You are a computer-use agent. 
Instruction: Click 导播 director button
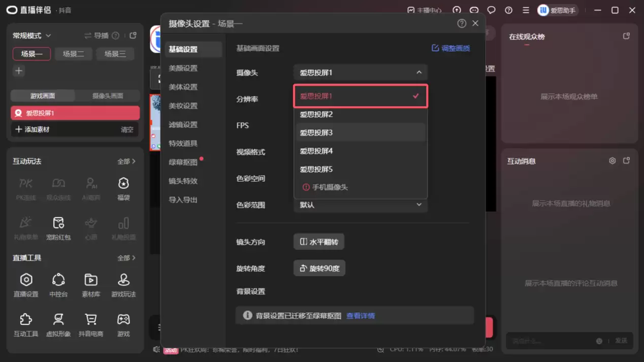click(x=96, y=36)
